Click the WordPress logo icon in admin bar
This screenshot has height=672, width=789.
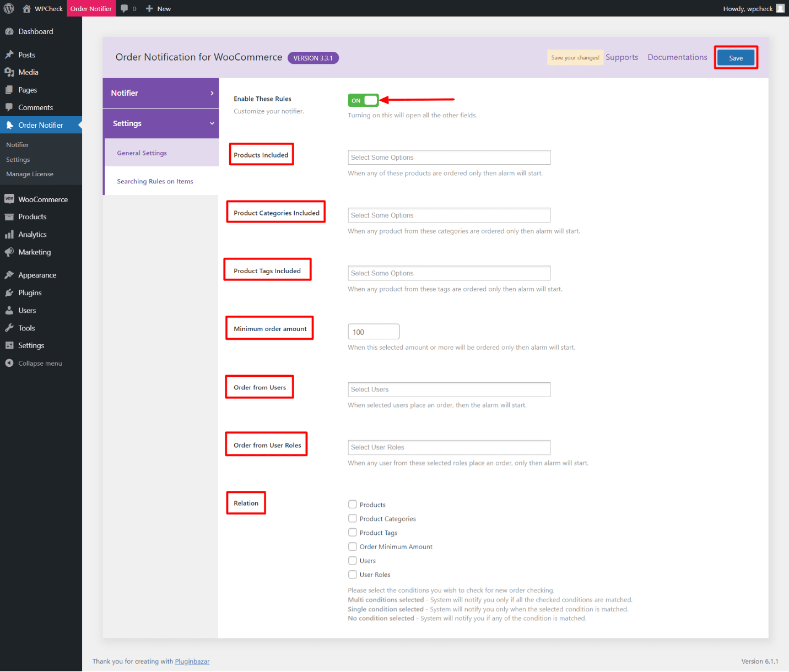point(9,8)
